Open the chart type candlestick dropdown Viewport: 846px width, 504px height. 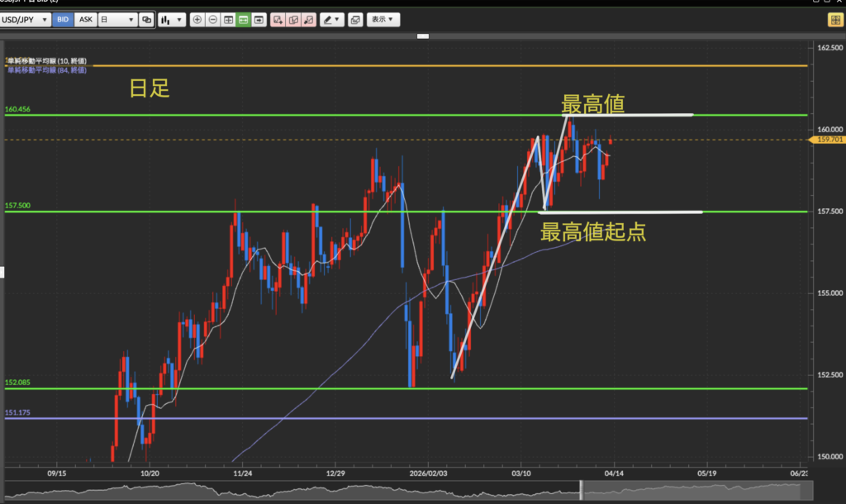tap(171, 19)
